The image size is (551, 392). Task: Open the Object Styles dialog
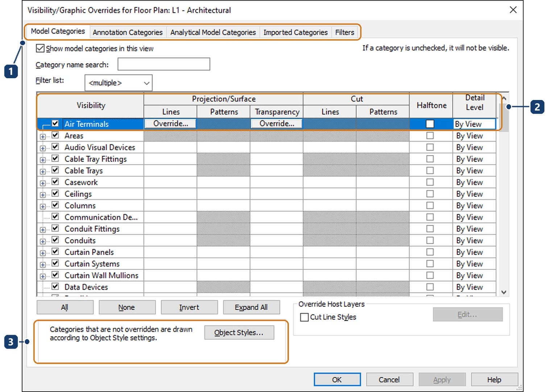click(239, 333)
